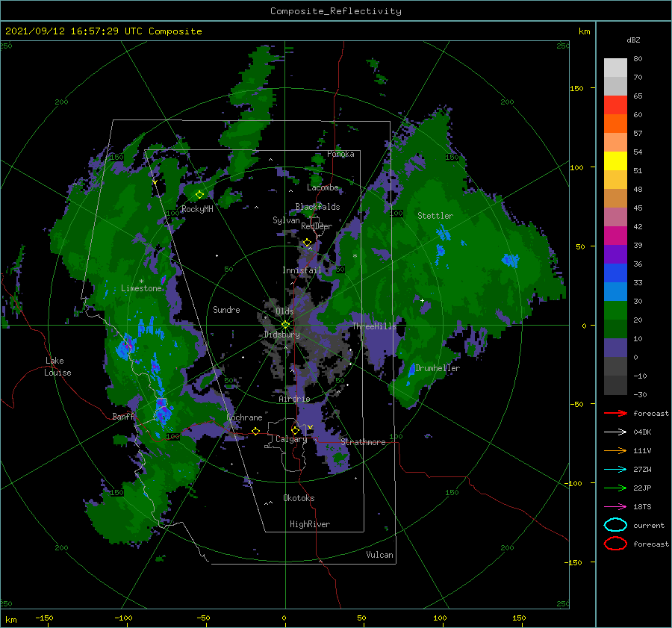Click the cyan 'current' ellipse in the legend
Image resolution: width=672 pixels, height=628 pixels.
pos(615,525)
